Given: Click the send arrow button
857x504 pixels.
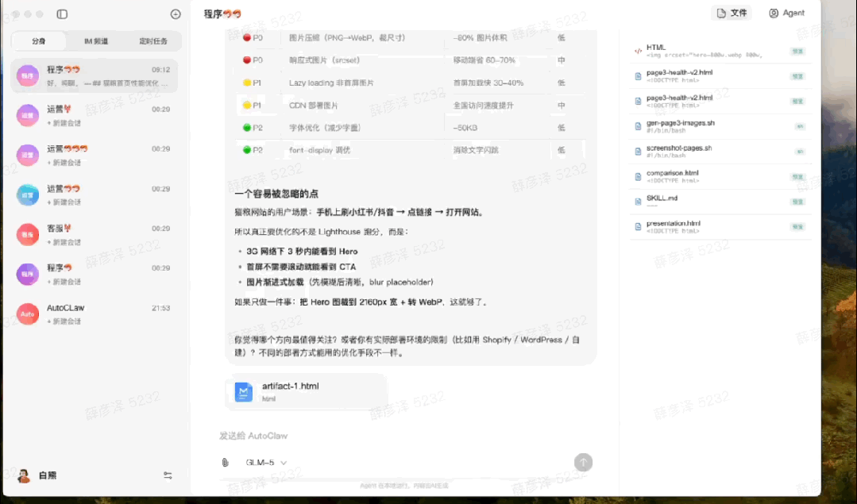Looking at the screenshot, I should (x=583, y=462).
